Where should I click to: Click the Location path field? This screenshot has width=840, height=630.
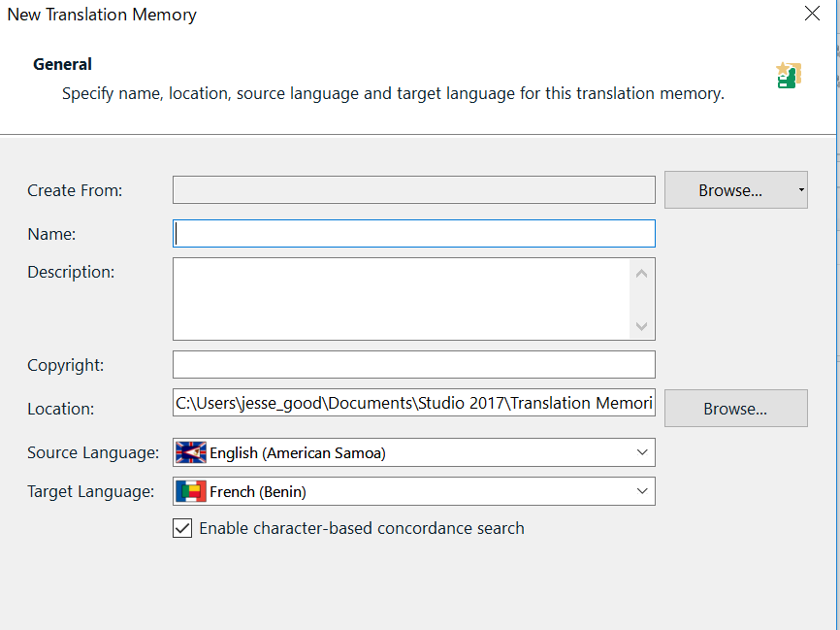[x=413, y=403]
